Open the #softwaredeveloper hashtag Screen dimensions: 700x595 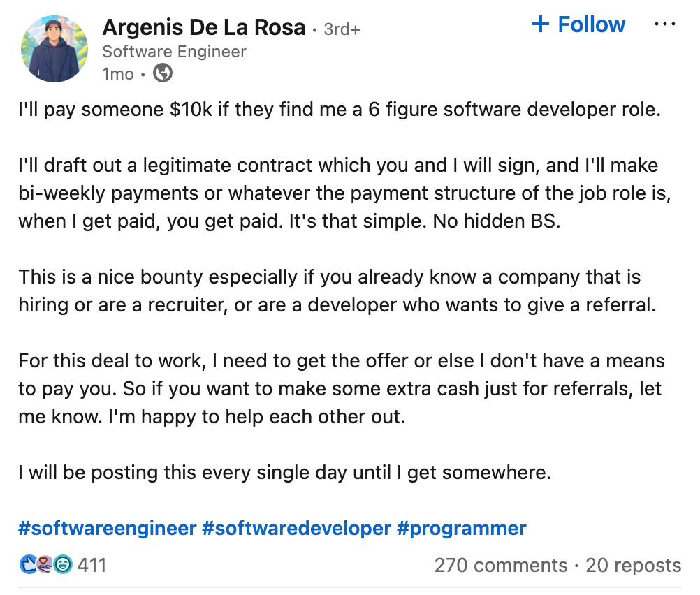pyautogui.click(x=296, y=529)
